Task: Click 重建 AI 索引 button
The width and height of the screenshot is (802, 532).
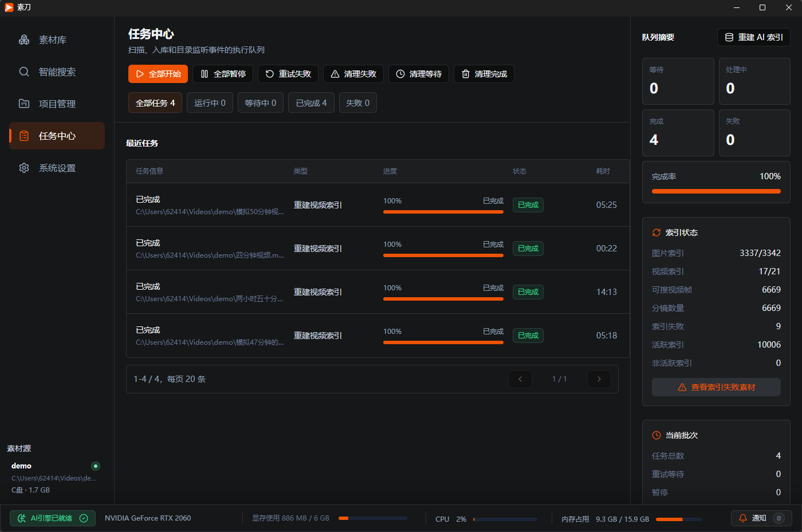Action: [x=754, y=37]
